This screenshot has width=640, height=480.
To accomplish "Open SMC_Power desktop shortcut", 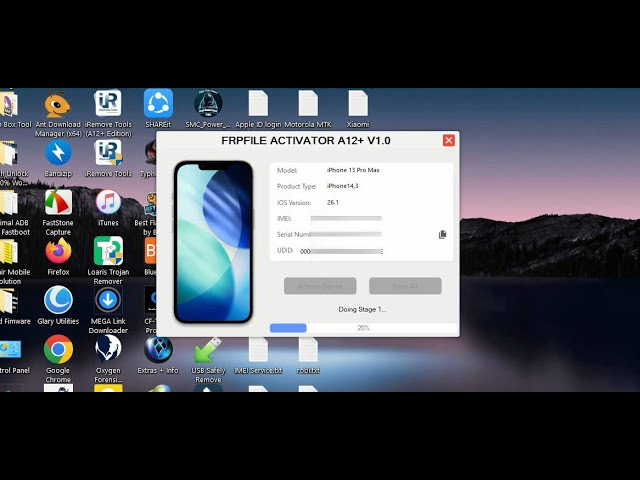I will (x=208, y=104).
